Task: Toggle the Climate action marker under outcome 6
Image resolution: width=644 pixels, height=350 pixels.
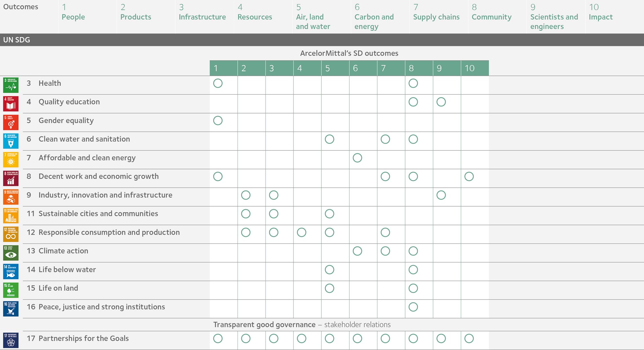Action: point(358,251)
